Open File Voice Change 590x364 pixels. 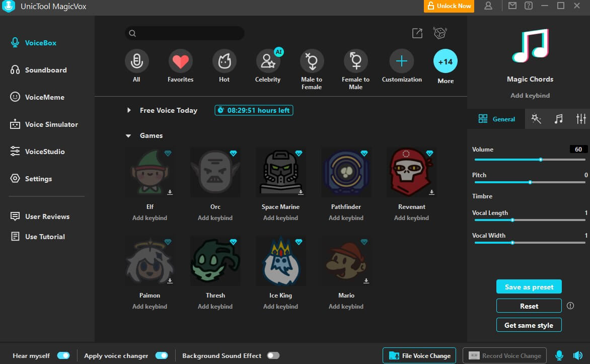(419, 355)
